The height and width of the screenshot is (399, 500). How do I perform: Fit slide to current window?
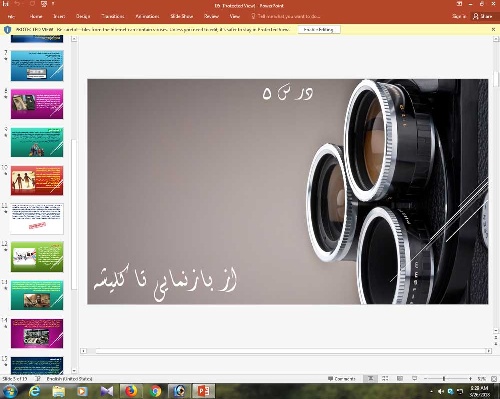494,379
